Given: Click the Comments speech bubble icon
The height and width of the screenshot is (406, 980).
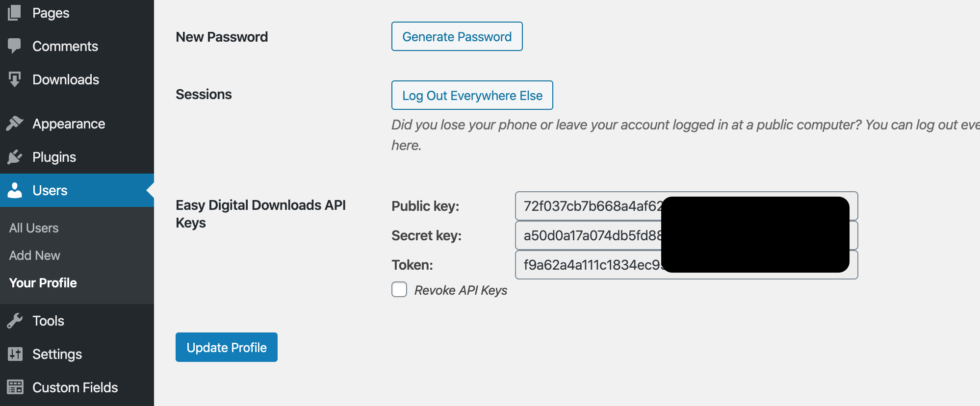Looking at the screenshot, I should [15, 46].
